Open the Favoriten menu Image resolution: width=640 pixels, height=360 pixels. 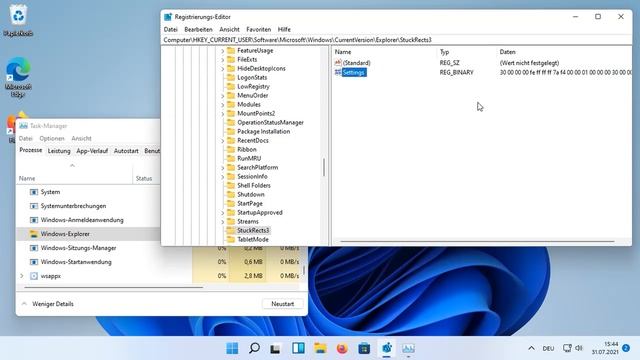click(x=258, y=29)
